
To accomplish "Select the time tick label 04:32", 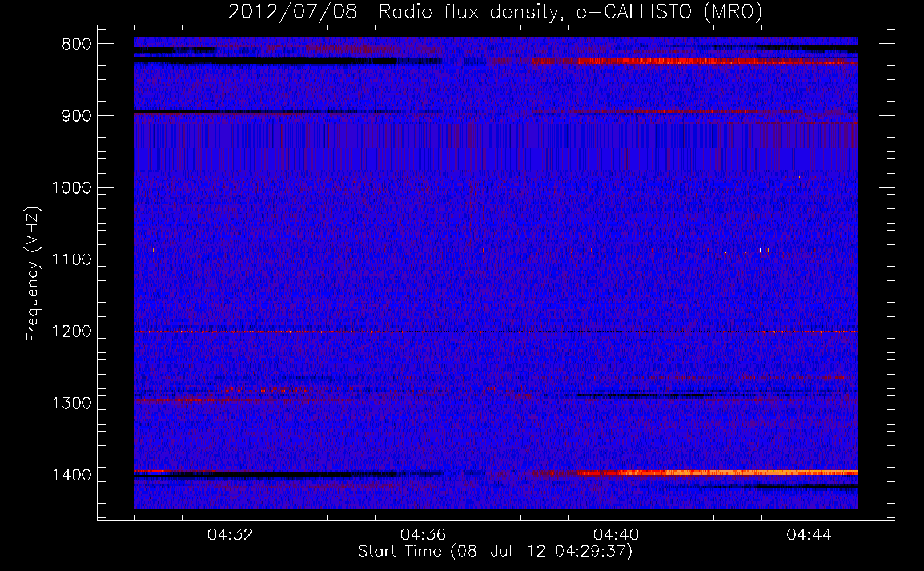I will (x=231, y=534).
